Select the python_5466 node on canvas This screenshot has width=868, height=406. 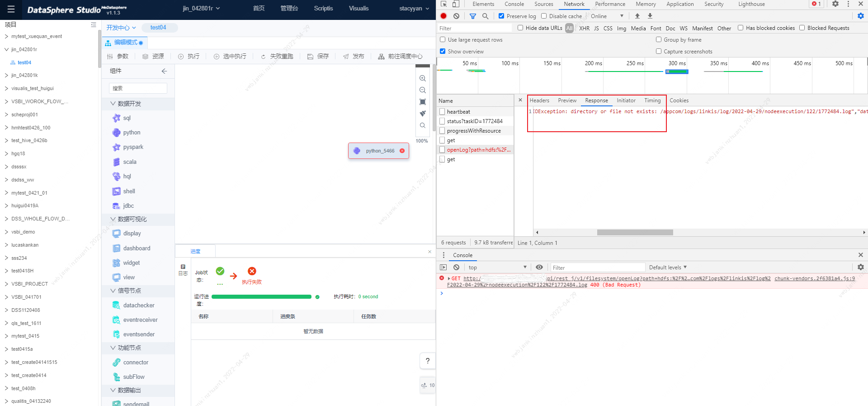(x=378, y=151)
